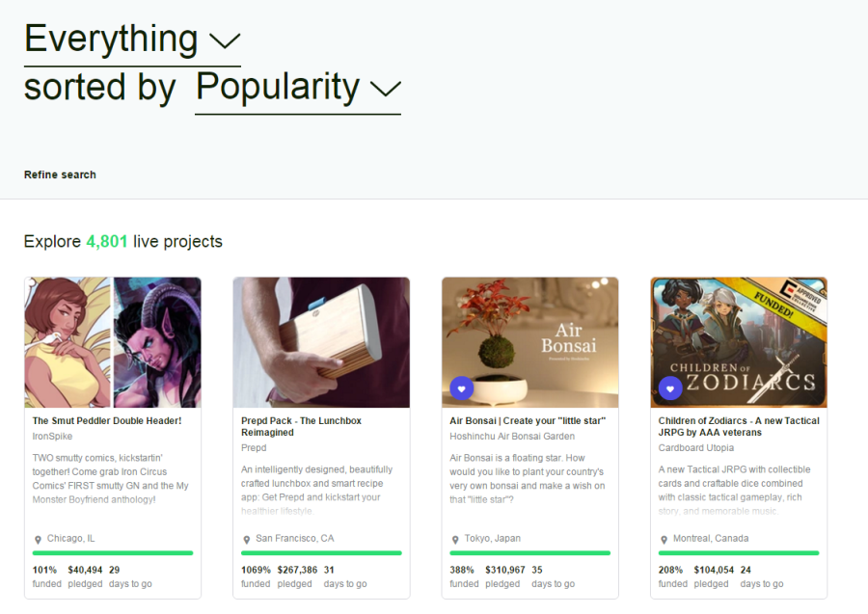This screenshot has height=614, width=868.
Task: Click the Prepd lunchbox thumbnail image
Action: click(321, 342)
